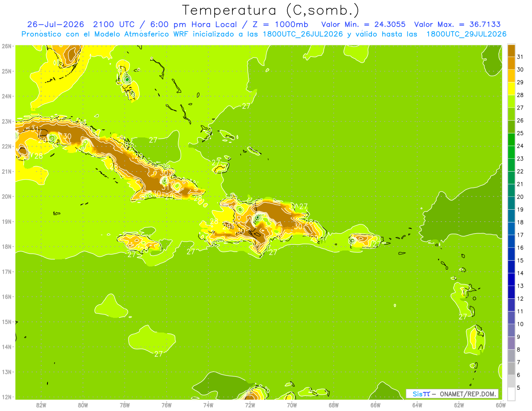Click the '17N' latitude axis label

point(6,271)
